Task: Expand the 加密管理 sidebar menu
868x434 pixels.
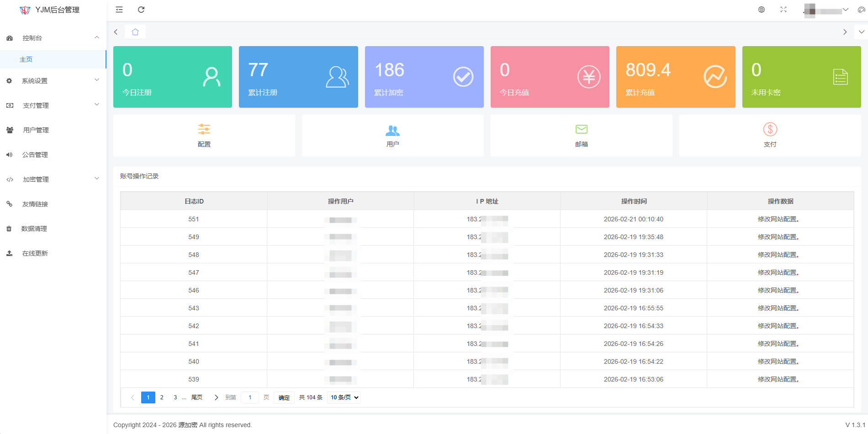Action: pos(53,179)
